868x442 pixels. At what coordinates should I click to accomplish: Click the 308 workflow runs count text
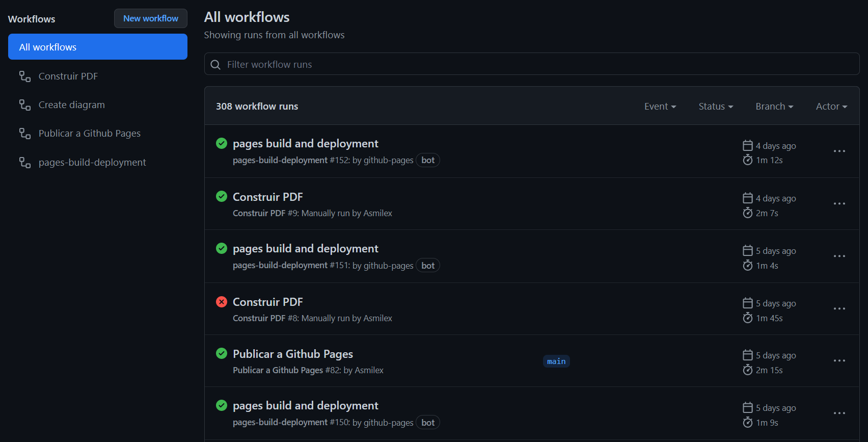257,106
